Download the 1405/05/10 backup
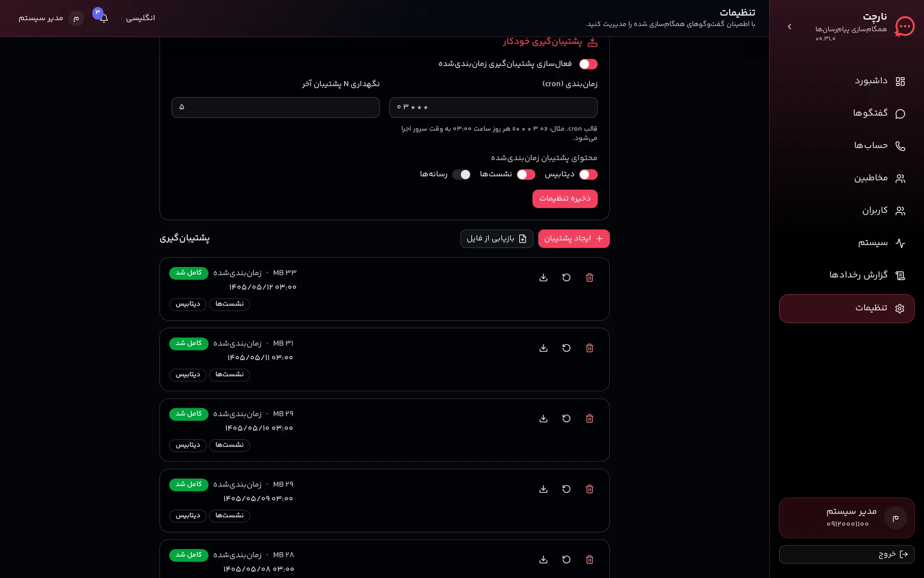The image size is (924, 578). [x=543, y=418]
